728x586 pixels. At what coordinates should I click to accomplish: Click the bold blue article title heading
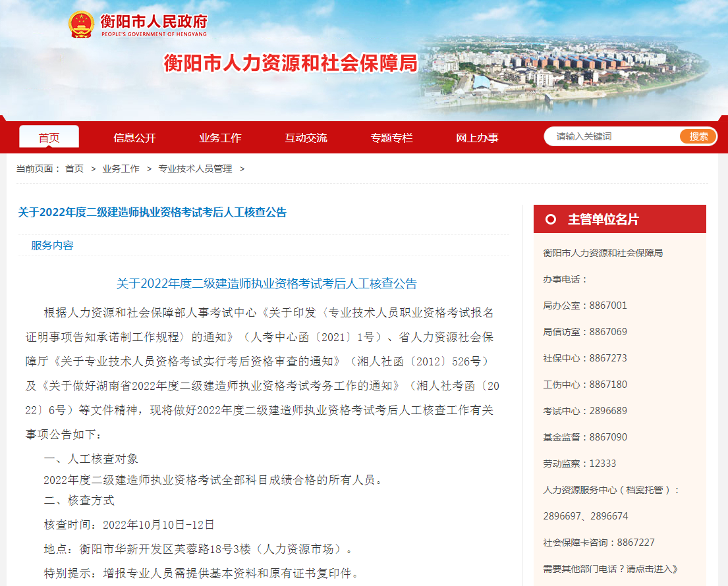[152, 212]
